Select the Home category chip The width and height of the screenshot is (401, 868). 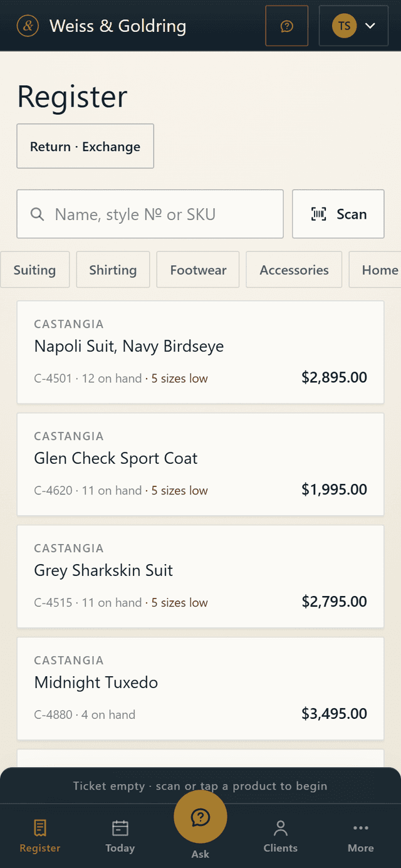375,269
